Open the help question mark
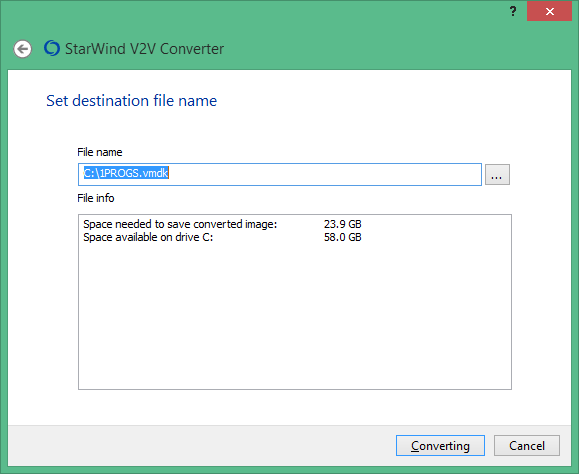Viewport: 579px width, 474px height. coord(513,11)
